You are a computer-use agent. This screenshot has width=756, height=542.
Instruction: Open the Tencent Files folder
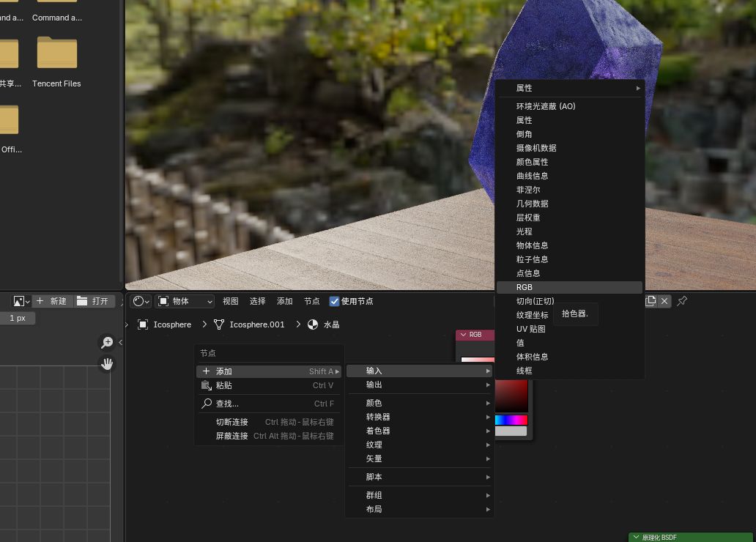tap(56, 63)
